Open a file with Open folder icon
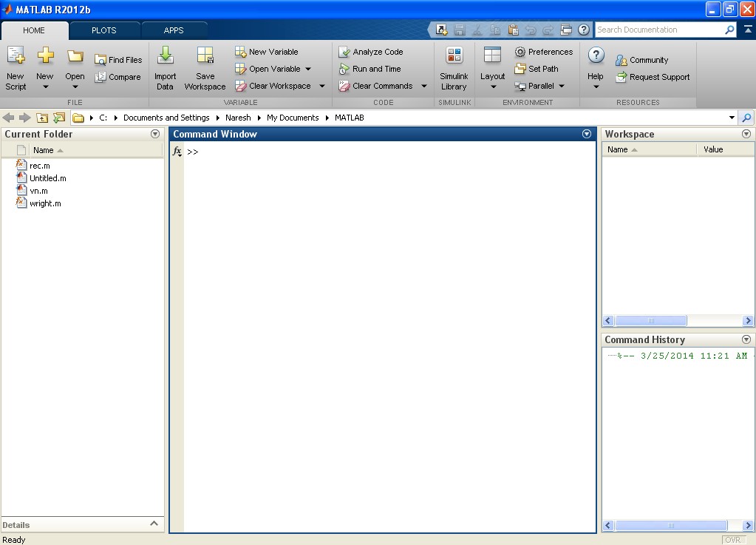This screenshot has height=545, width=756. [75, 57]
